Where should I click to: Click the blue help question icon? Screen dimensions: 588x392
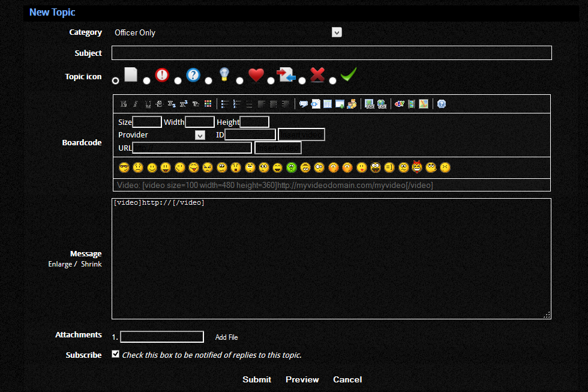click(x=442, y=104)
